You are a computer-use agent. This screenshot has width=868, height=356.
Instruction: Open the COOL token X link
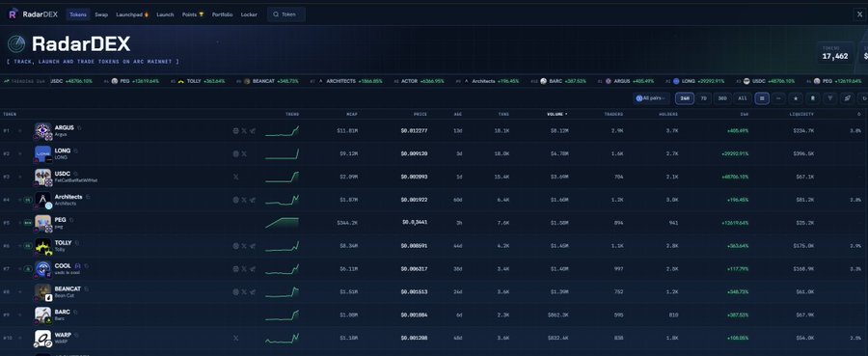pos(244,268)
